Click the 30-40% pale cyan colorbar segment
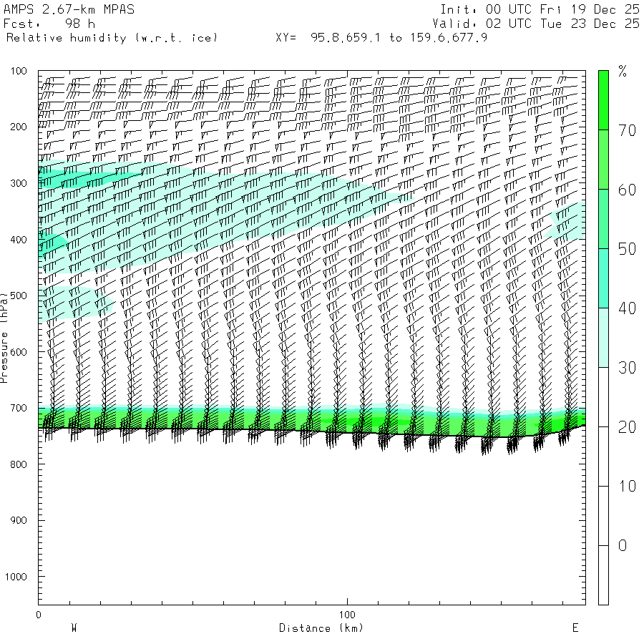Image resolution: width=644 pixels, height=644 pixels. coord(603,338)
